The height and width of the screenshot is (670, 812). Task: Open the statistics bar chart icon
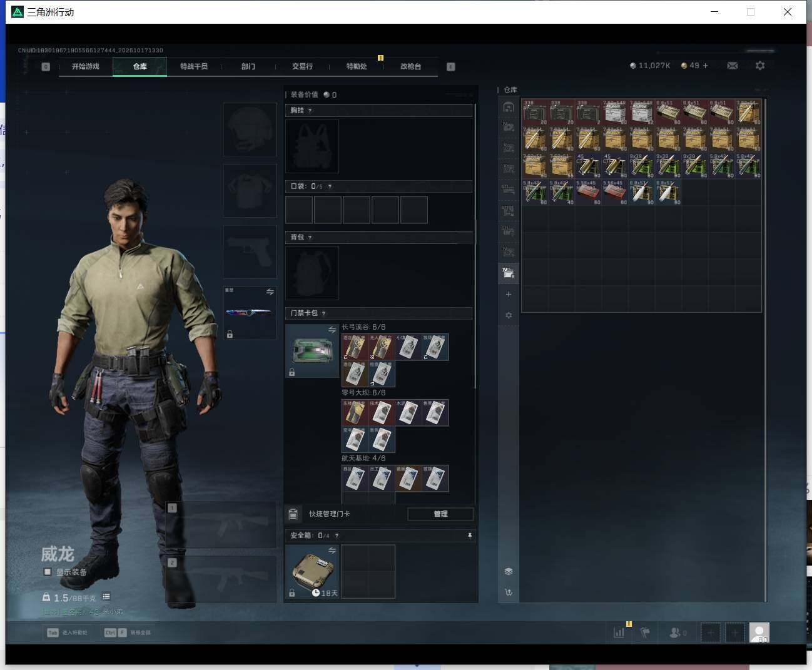[x=619, y=632]
